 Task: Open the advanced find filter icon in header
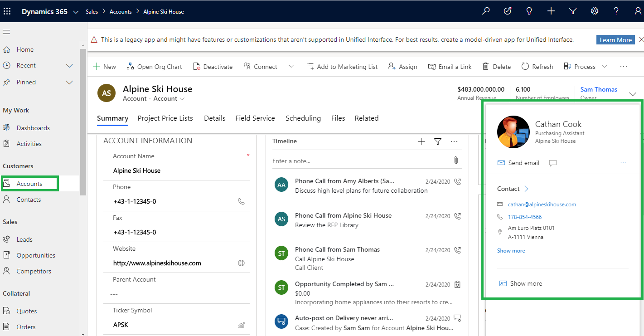(x=573, y=11)
